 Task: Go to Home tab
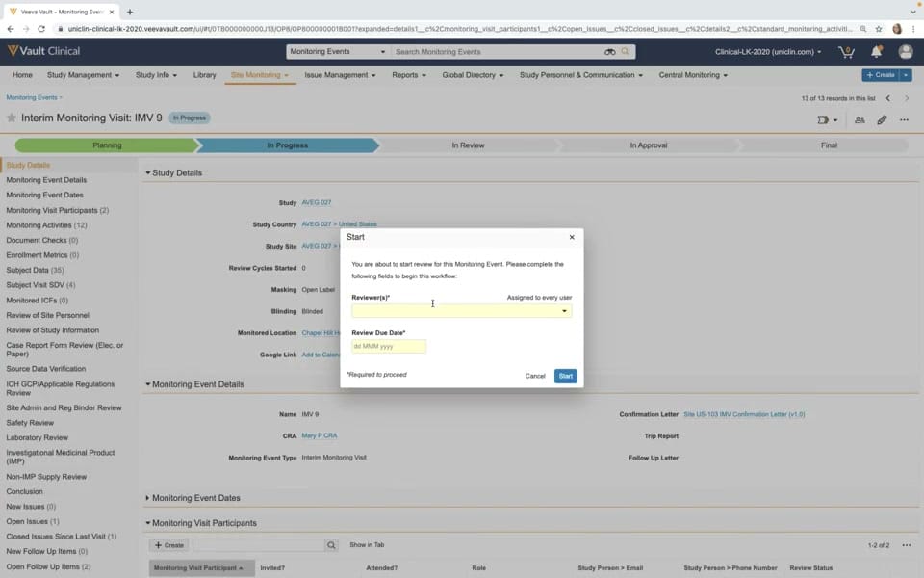22,75
